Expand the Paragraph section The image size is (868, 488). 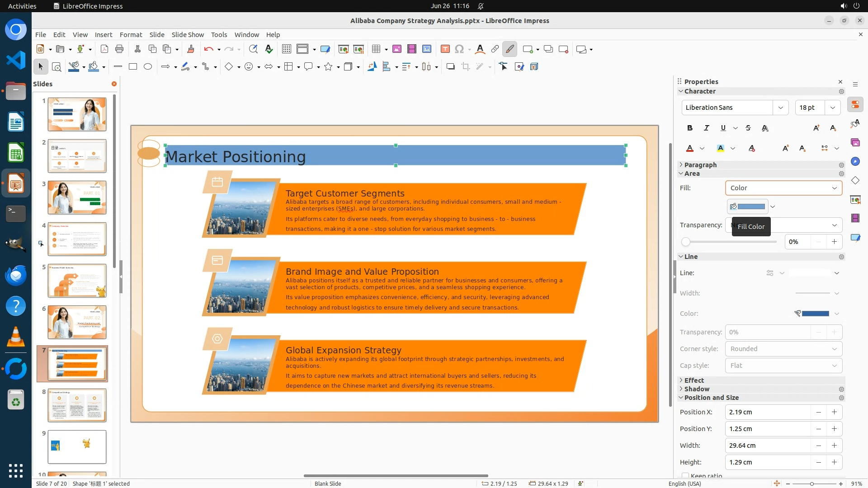click(700, 165)
